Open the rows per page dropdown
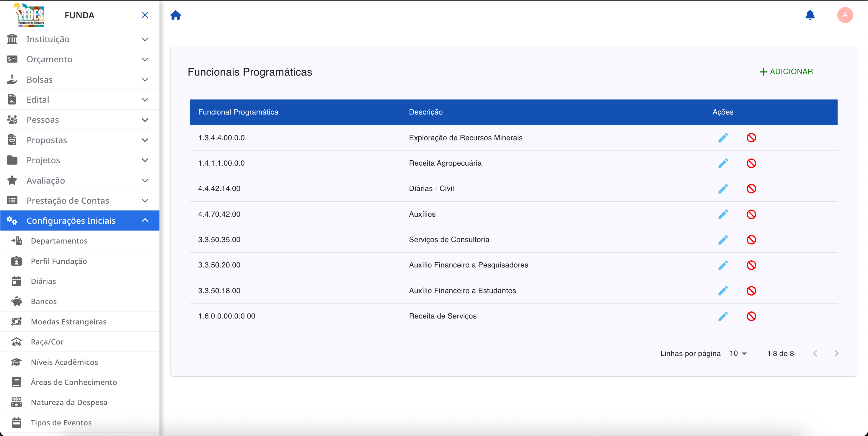Viewport: 868px width, 436px height. tap(738, 353)
